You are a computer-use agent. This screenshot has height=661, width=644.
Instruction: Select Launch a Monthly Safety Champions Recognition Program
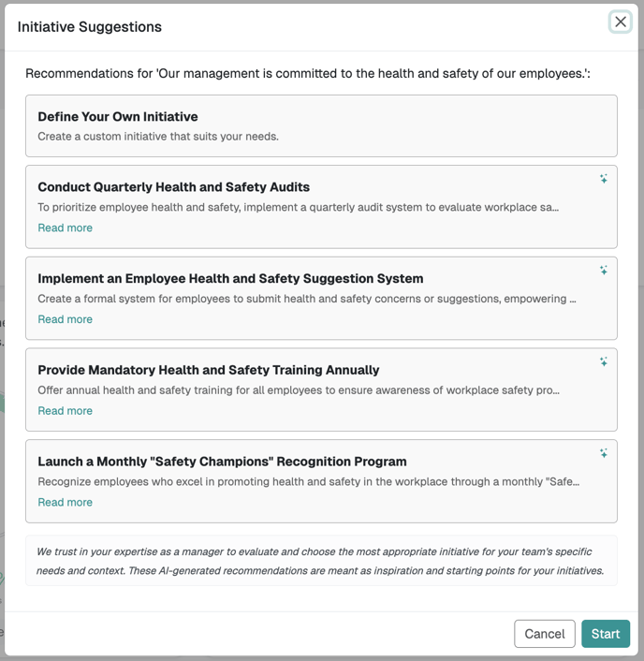click(x=222, y=462)
